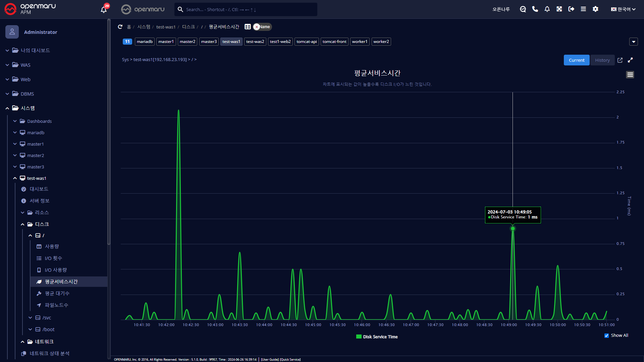The width and height of the screenshot is (644, 362).
Task: Expand the chart to fullscreen
Action: click(630, 60)
